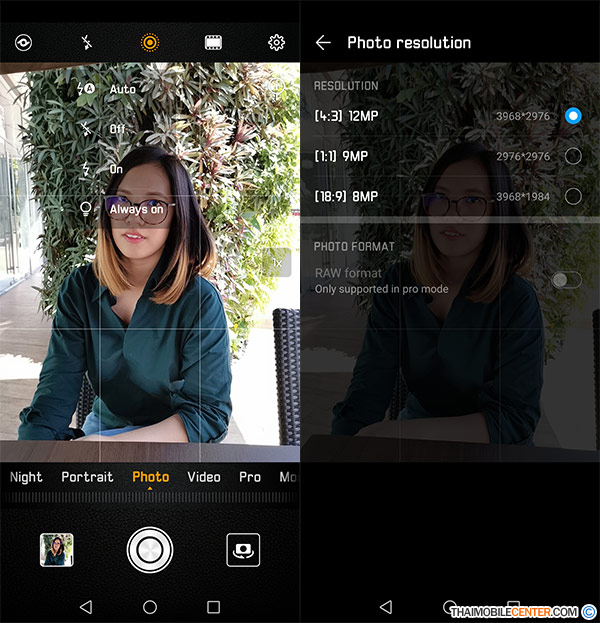This screenshot has width=600, height=623.
Task: Select the flash On lightning icon
Action: click(x=86, y=169)
